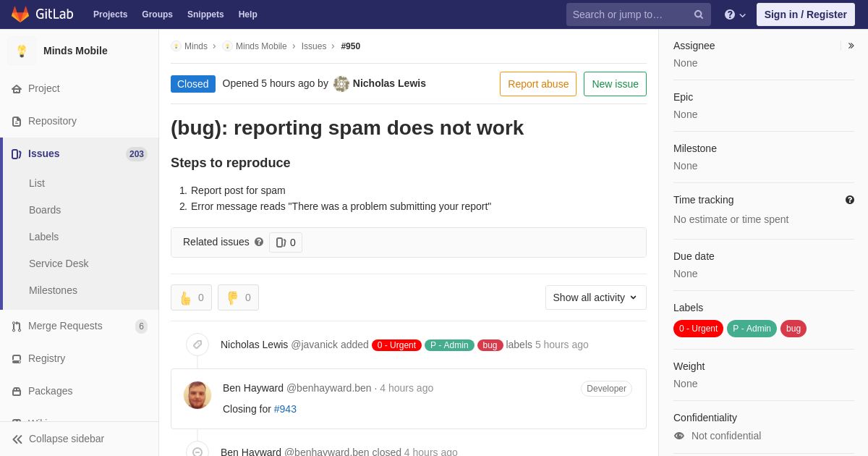Click the Project house icon in sidebar

click(17, 89)
